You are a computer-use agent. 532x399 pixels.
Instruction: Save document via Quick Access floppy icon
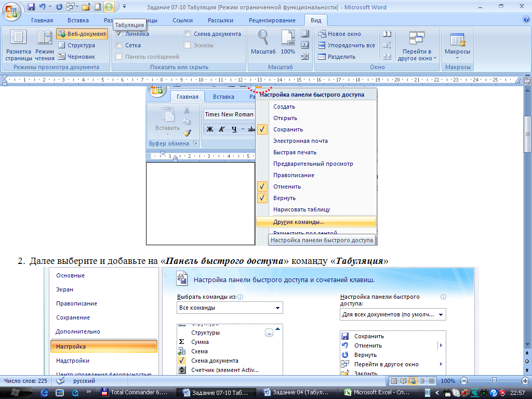[31, 6]
